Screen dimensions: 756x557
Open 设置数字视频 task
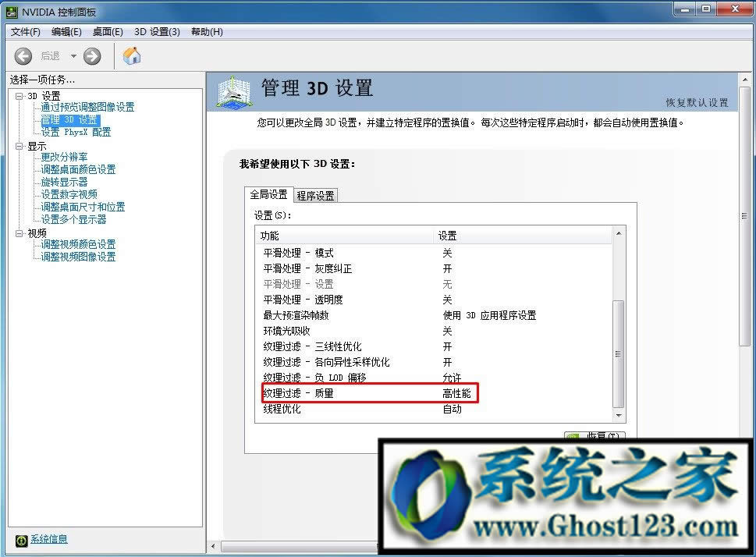click(69, 194)
